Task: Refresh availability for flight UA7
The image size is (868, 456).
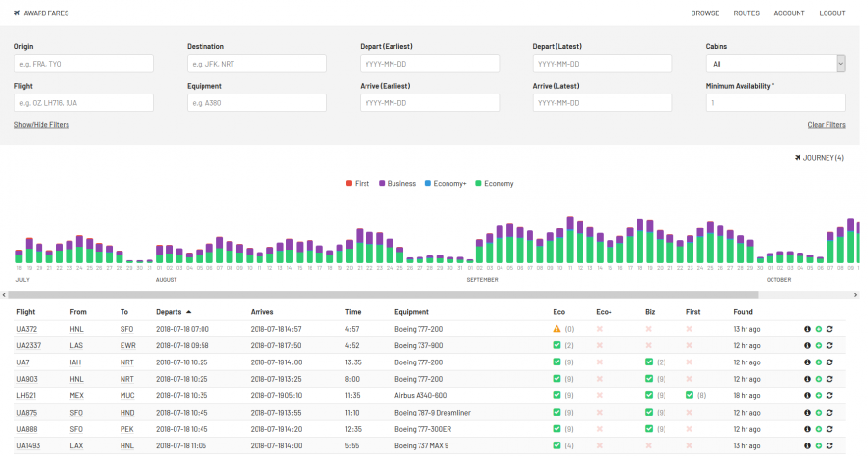Action: pos(828,362)
